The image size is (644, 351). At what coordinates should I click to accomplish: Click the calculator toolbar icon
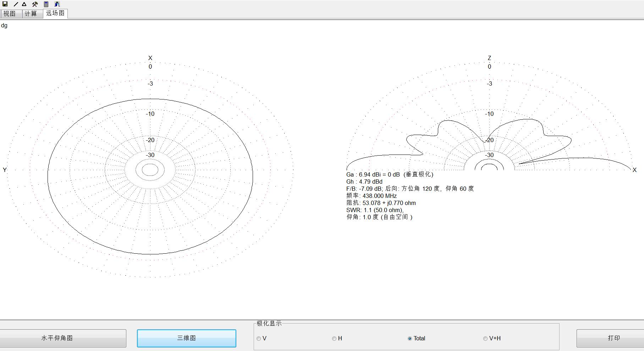pyautogui.click(x=46, y=4)
